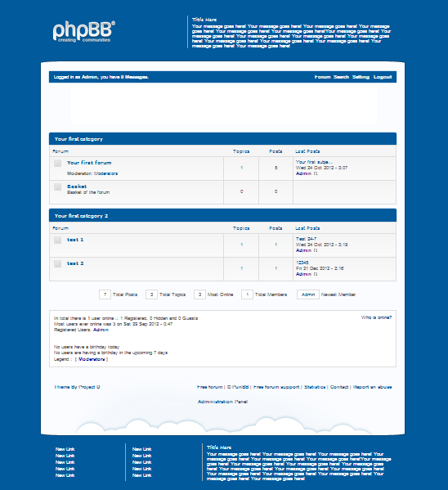This screenshot has width=448, height=490.
Task: View last post icon in test 1 row
Action: point(316,250)
